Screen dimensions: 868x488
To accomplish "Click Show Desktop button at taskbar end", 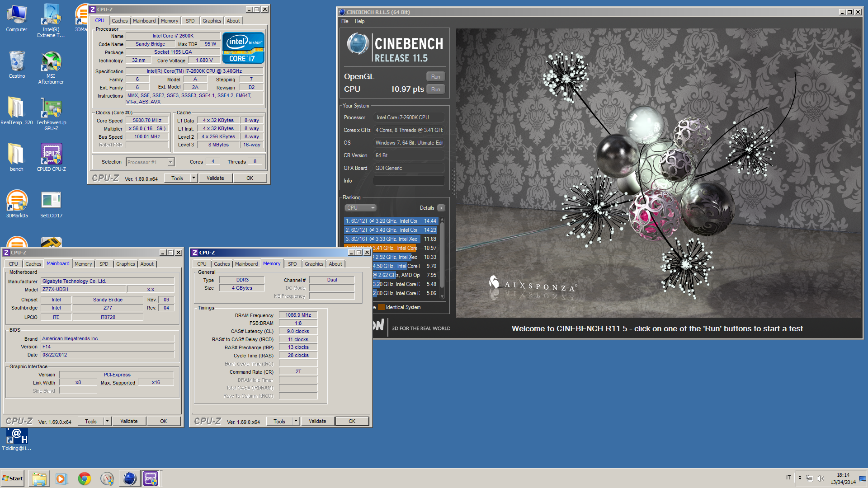I will (x=863, y=479).
